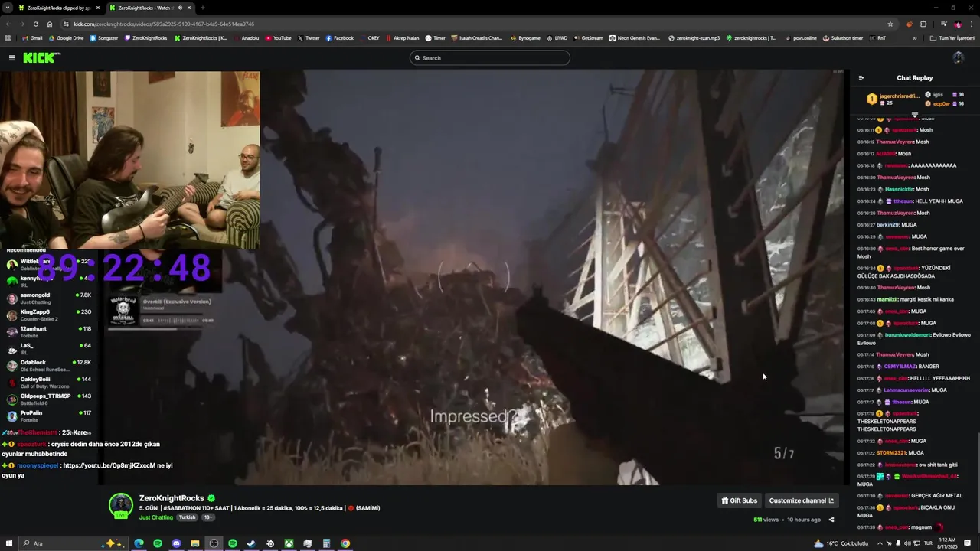Open the Timer bookmark

435,37
